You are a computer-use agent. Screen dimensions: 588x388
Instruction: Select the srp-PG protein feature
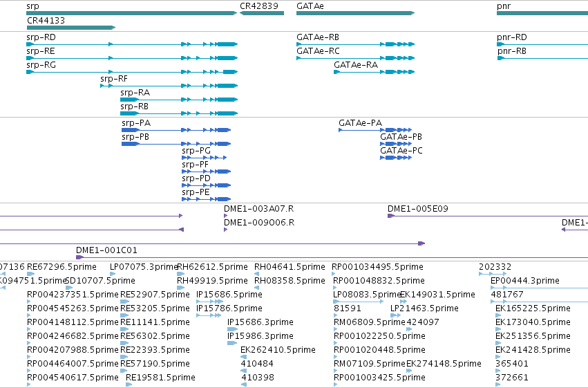click(x=205, y=158)
